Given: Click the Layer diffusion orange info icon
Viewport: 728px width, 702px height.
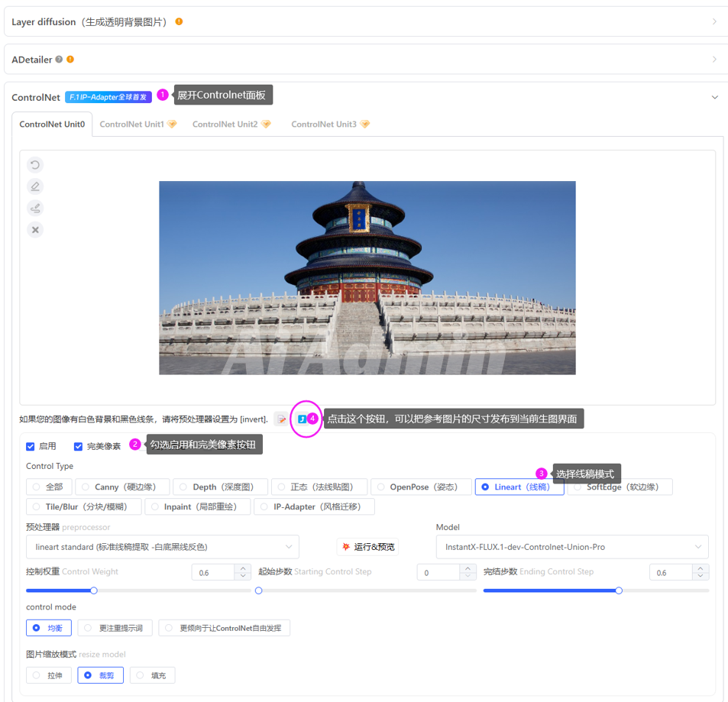Looking at the screenshot, I should point(180,21).
